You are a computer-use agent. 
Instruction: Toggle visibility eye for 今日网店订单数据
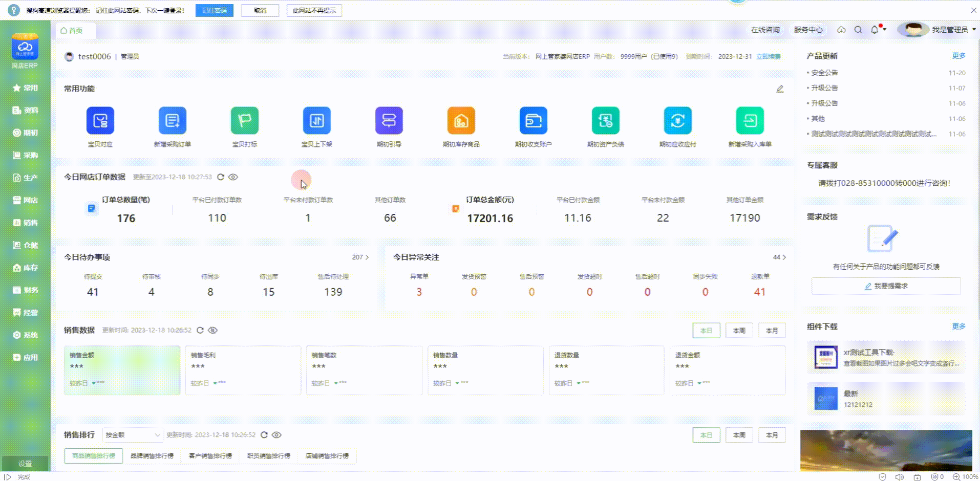(233, 177)
